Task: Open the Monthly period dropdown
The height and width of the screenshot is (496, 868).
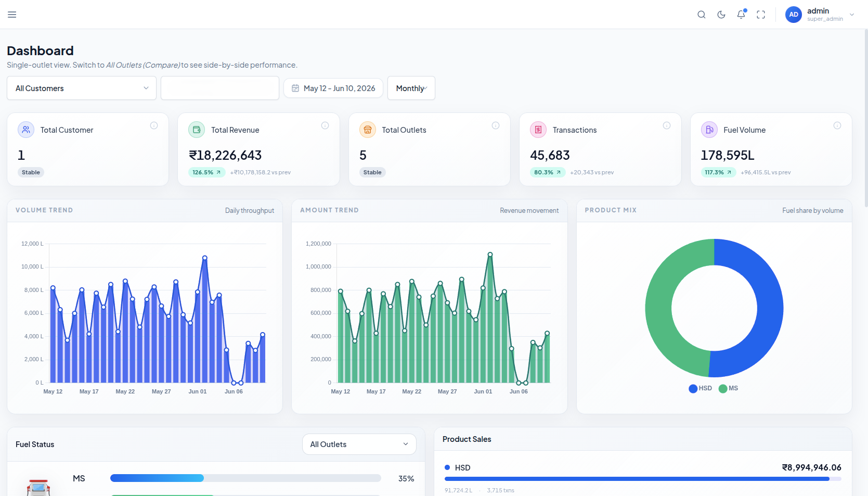Action: coord(411,88)
